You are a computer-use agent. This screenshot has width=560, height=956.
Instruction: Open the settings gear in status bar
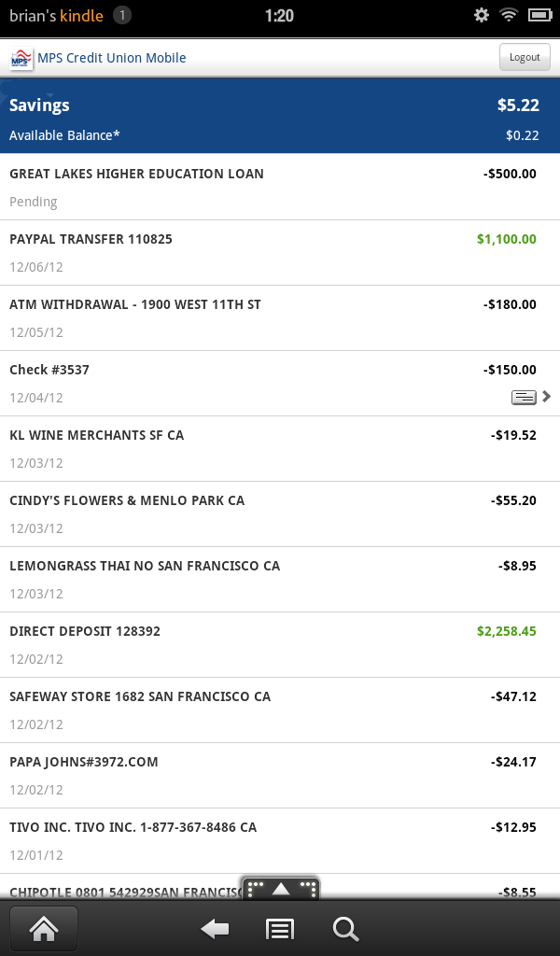pos(482,15)
